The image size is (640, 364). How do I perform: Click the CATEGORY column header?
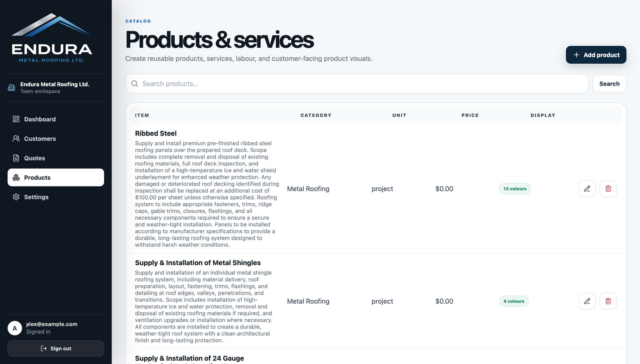pyautogui.click(x=316, y=115)
